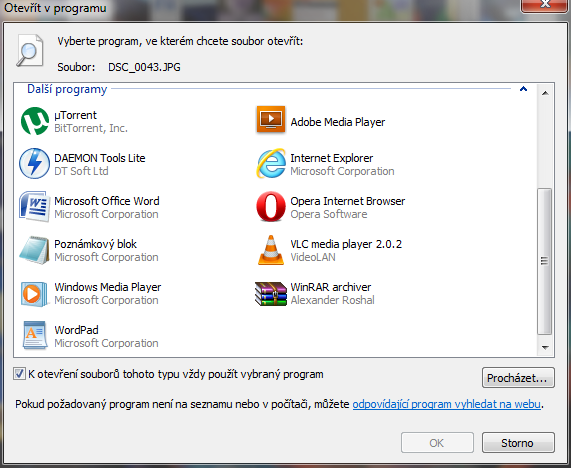Click the Microsoft Office Word label
Image resolution: width=571 pixels, height=468 pixels.
[x=107, y=201]
